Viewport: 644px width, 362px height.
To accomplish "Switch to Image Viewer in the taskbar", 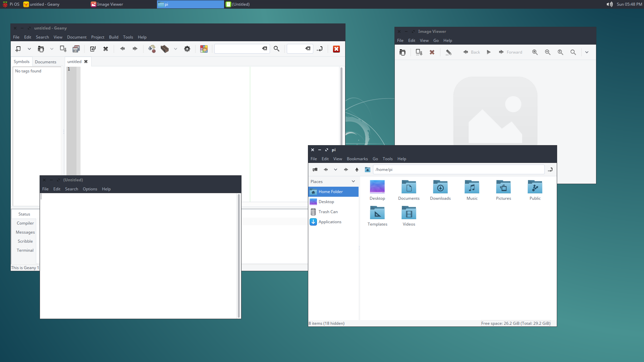I will click(x=123, y=4).
